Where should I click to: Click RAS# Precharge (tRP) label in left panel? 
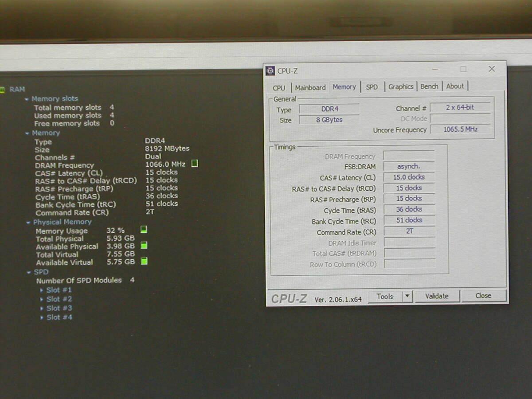point(74,189)
